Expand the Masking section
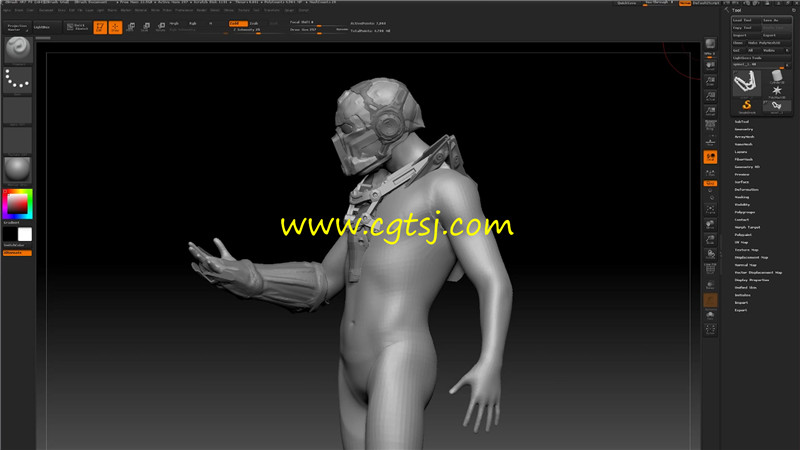The height and width of the screenshot is (450, 800). coord(742,197)
